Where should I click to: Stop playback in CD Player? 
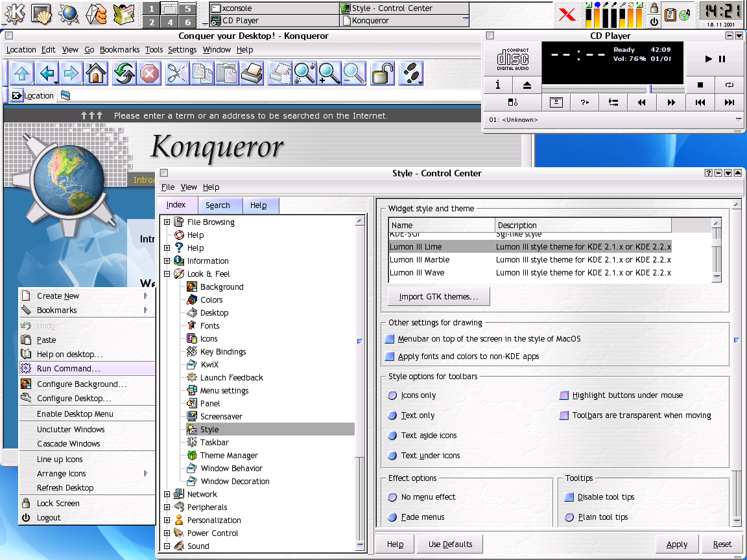(700, 86)
